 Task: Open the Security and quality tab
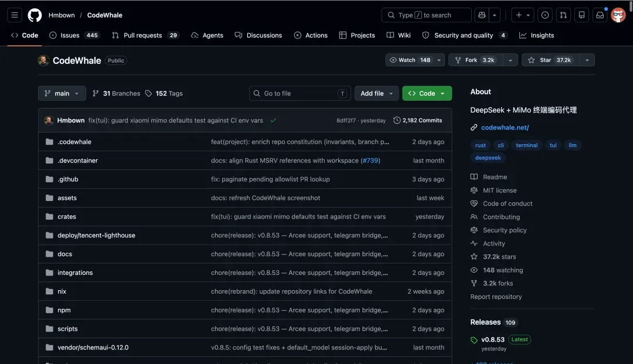[x=465, y=35]
